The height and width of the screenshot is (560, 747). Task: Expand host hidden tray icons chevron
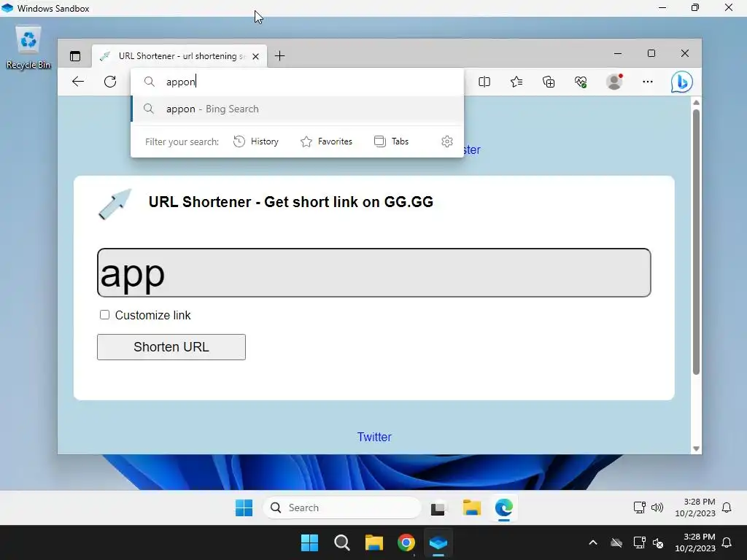(593, 542)
